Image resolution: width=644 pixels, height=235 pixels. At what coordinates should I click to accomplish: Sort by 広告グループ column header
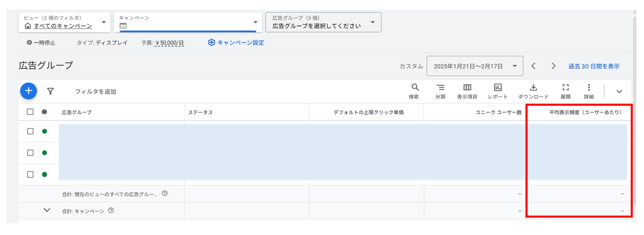coord(77,112)
